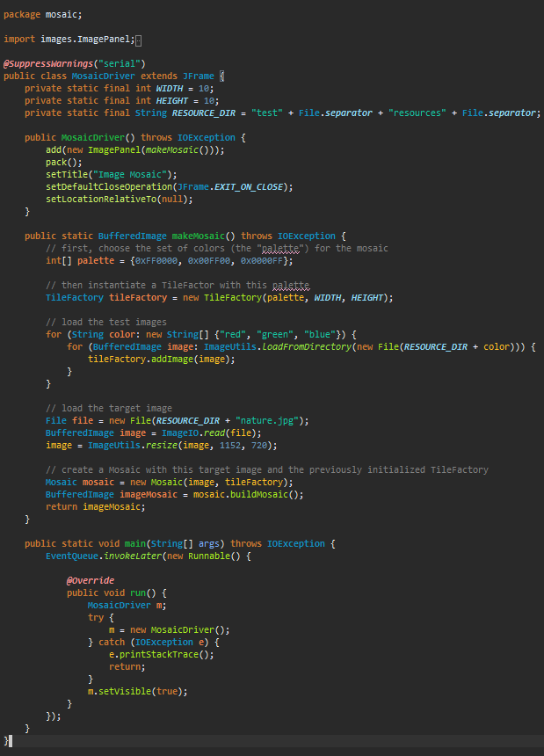
Task: Click the comment starting 'first, choose the set'
Action: 217,248
